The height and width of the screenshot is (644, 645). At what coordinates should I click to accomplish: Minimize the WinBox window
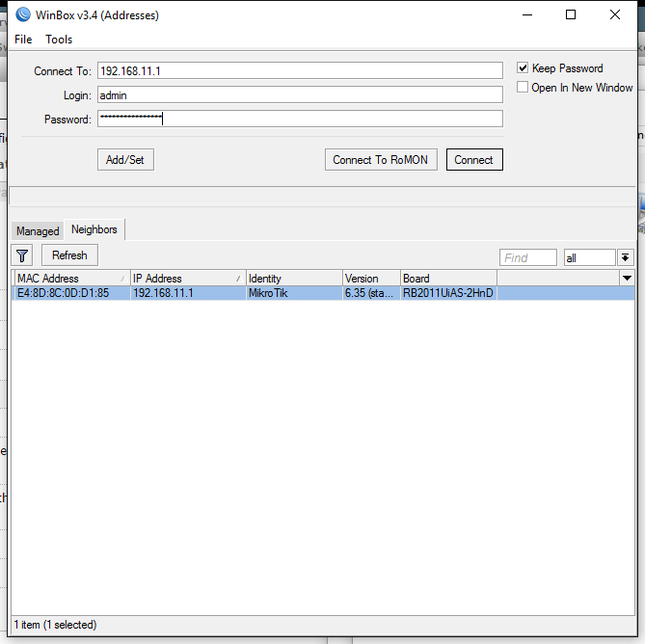pos(527,14)
